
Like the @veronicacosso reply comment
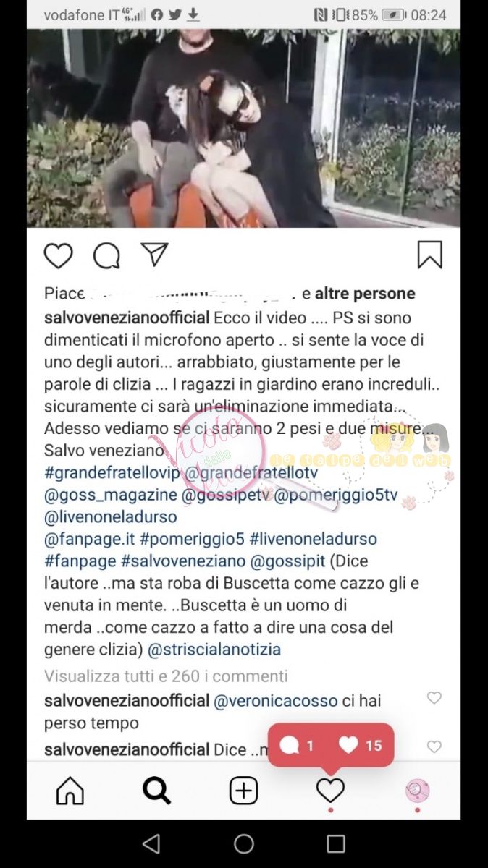pyautogui.click(x=434, y=698)
